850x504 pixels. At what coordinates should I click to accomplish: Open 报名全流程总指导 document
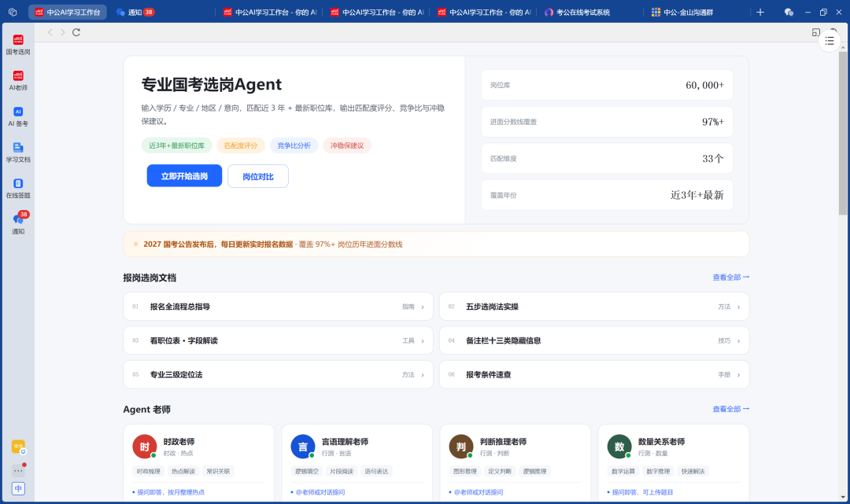click(278, 307)
